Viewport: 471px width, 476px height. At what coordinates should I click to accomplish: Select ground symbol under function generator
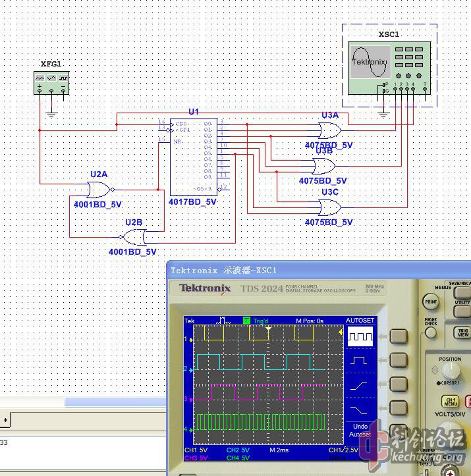[51, 115]
